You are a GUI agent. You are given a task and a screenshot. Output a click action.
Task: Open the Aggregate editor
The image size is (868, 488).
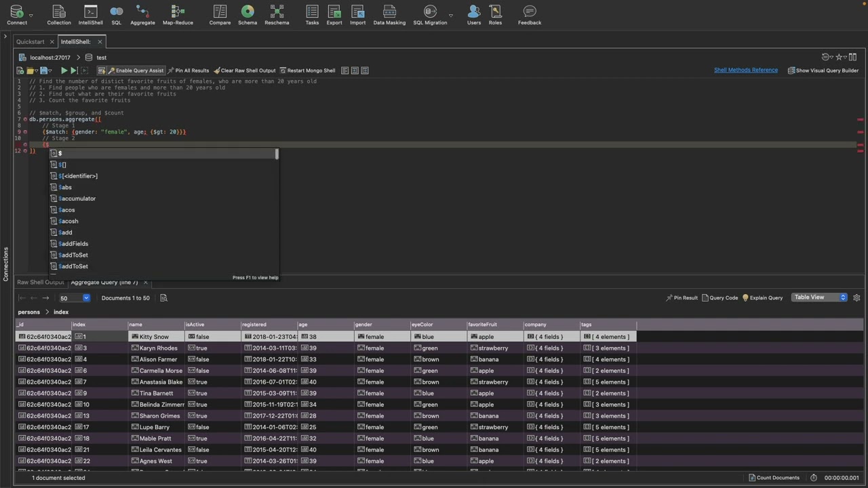click(142, 14)
